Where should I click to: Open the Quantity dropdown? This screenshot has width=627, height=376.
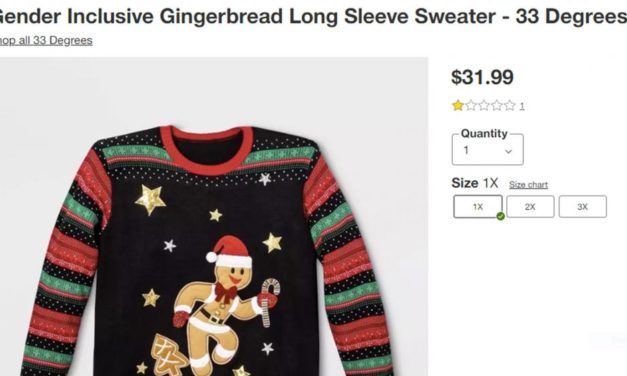pos(487,149)
